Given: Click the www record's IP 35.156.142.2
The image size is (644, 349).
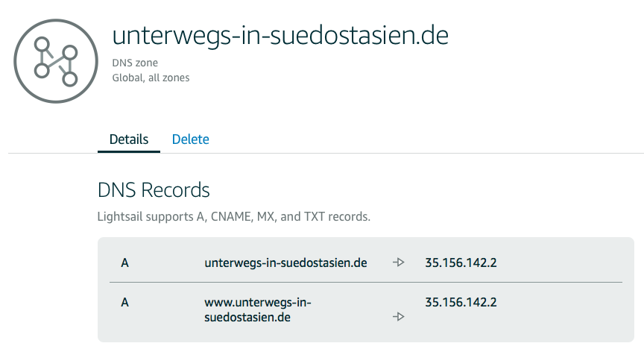Looking at the screenshot, I should pos(461,302).
